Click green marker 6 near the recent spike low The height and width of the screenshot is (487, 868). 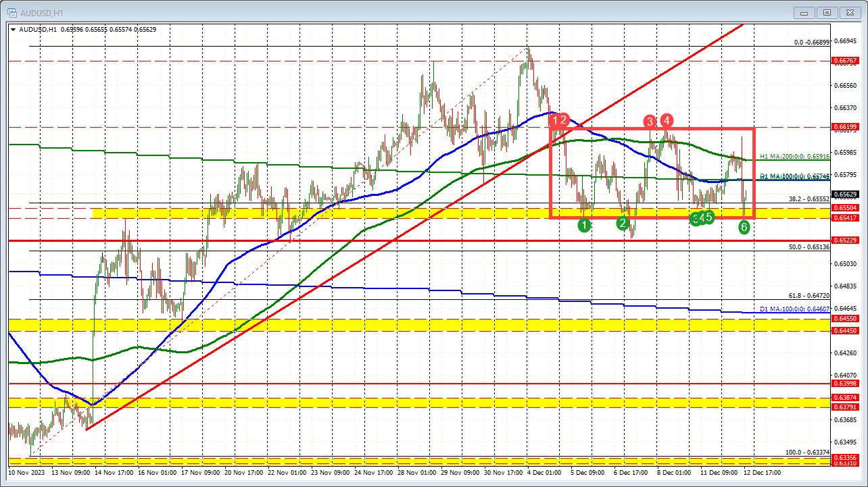(x=744, y=228)
